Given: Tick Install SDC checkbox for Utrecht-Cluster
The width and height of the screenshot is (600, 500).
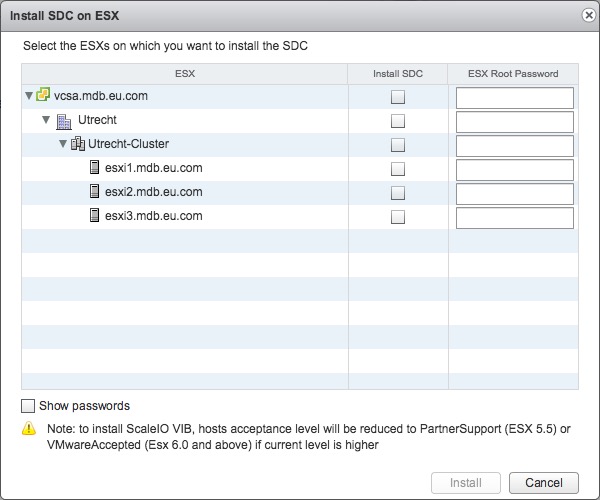Looking at the screenshot, I should click(x=398, y=145).
